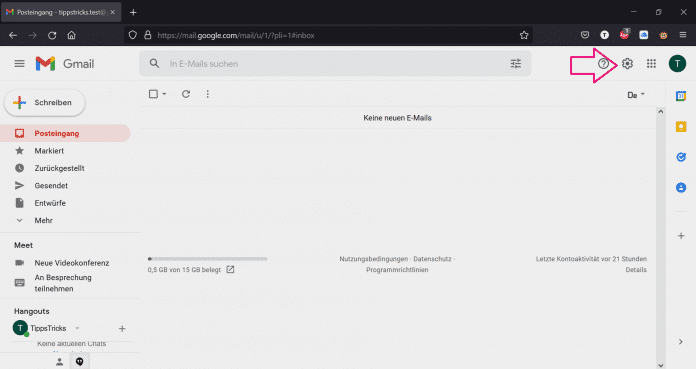Open the select dropdown arrow beside the checkbox
This screenshot has height=369, width=696.
(164, 94)
